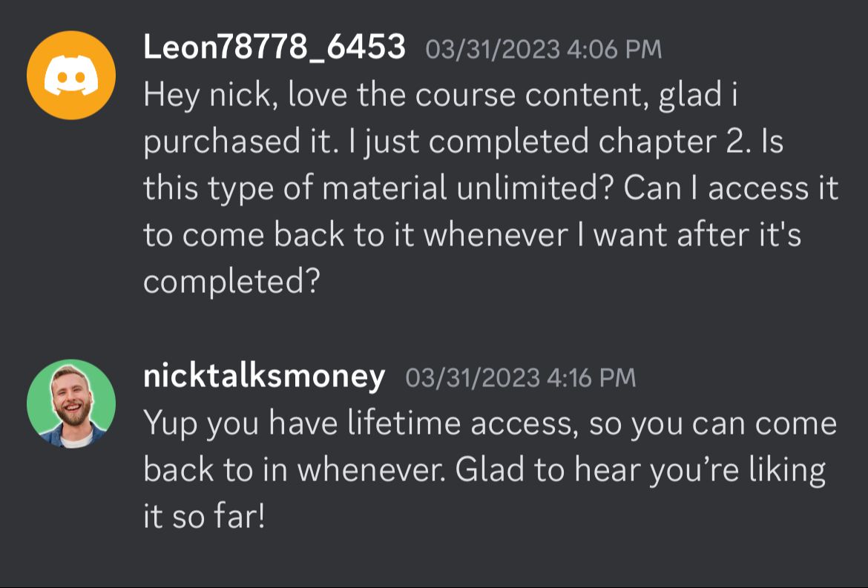The width and height of the screenshot is (868, 588).
Task: Open nicktalksmoney's profile photo avatar
Action: (x=71, y=403)
